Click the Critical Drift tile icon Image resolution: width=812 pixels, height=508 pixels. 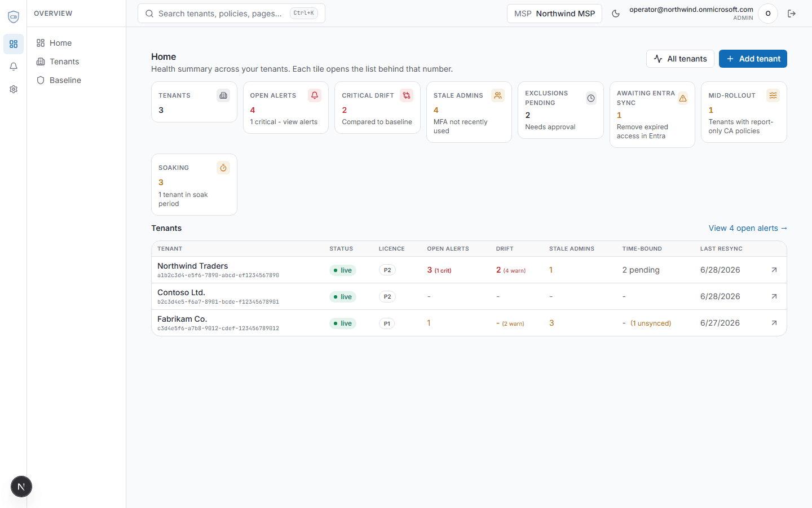pos(407,95)
